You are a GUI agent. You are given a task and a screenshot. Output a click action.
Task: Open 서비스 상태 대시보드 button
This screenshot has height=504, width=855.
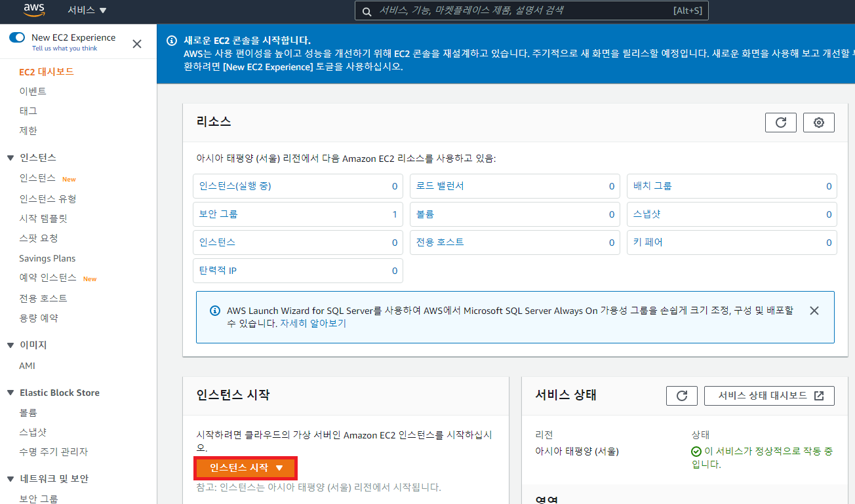770,396
